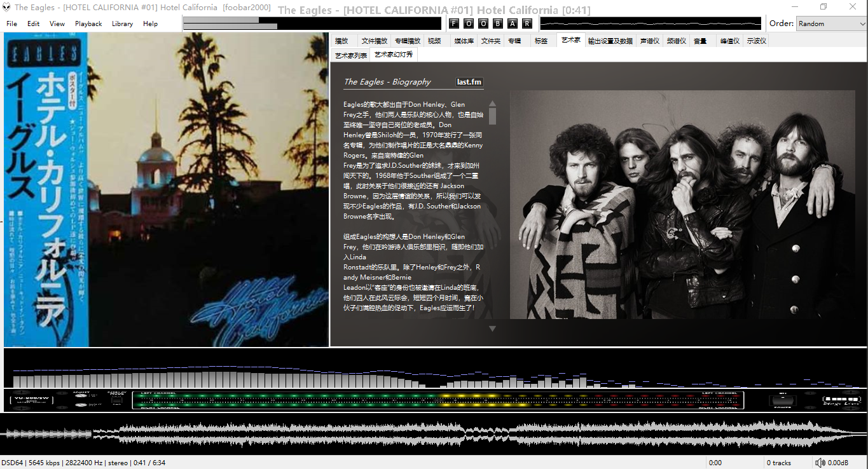Switch to the 媒体库 tab

click(464, 41)
